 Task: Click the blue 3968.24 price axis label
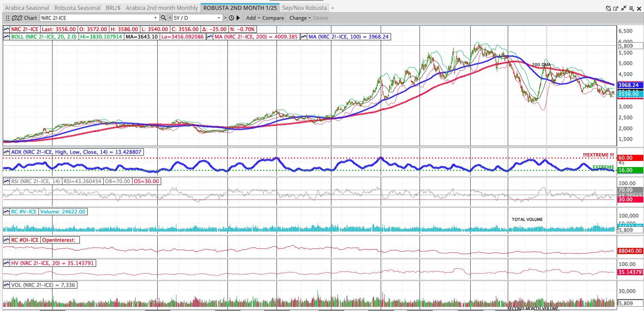coord(630,85)
